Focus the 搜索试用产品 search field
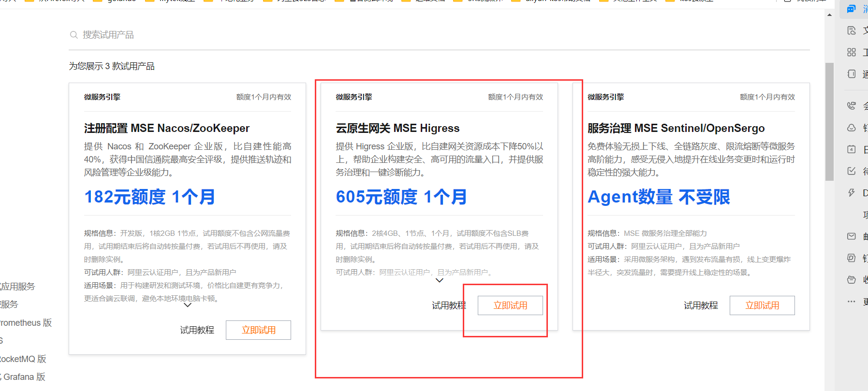 click(x=439, y=35)
